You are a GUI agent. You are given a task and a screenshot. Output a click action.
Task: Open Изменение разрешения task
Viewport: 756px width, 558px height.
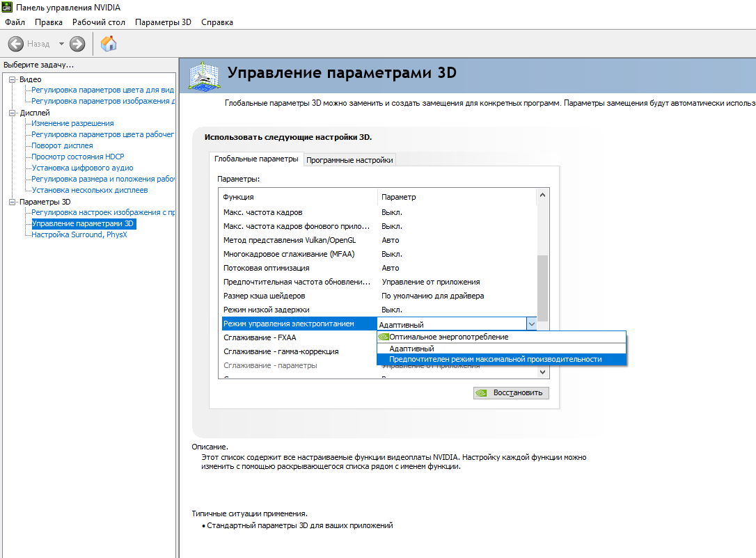(72, 123)
